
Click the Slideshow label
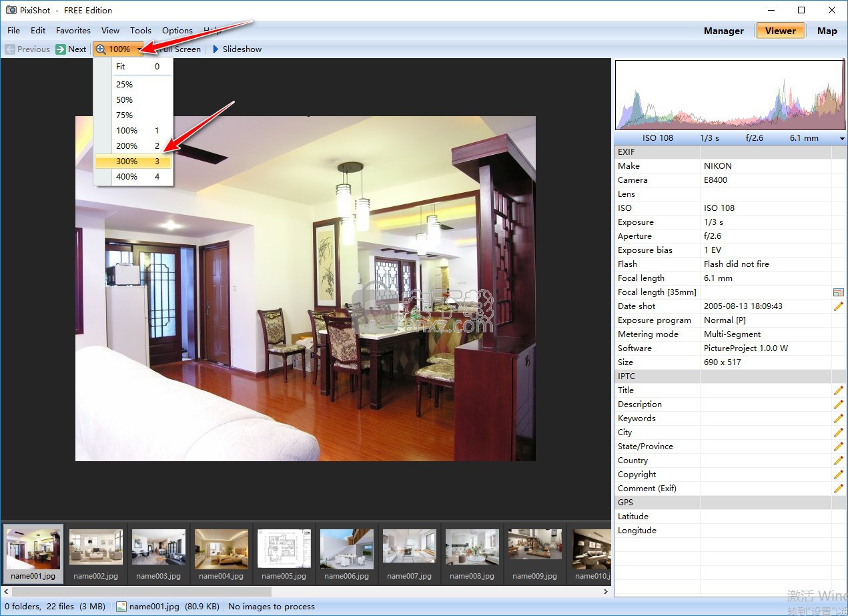pyautogui.click(x=242, y=49)
